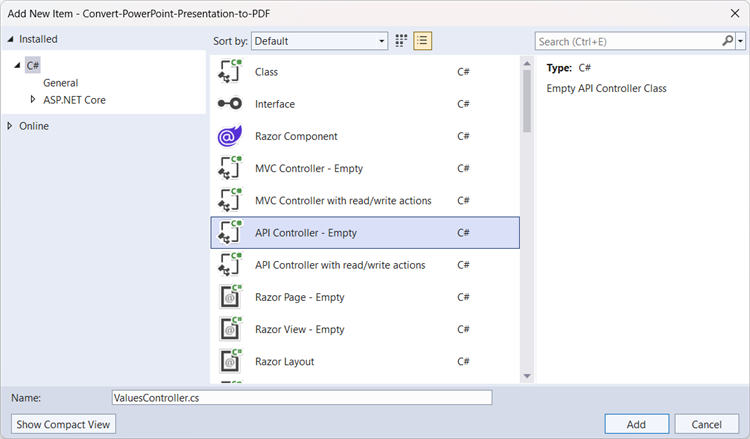The height and width of the screenshot is (439, 750).
Task: Close the Add New Item dialog
Action: [x=735, y=13]
